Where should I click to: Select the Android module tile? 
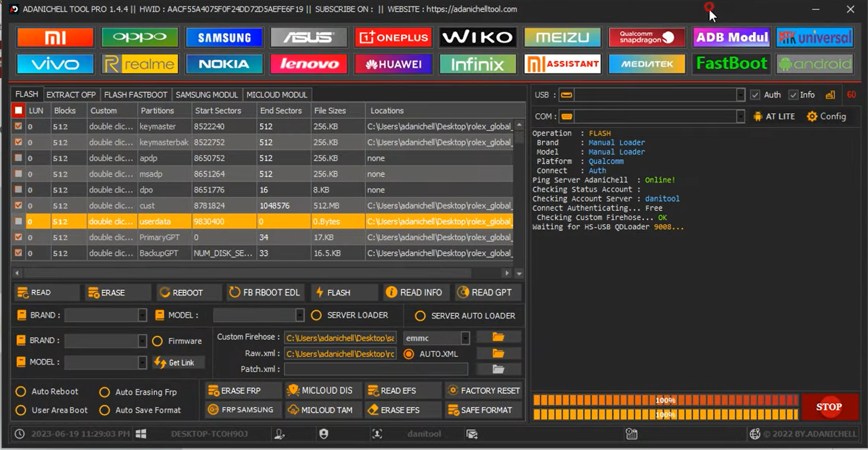815,64
